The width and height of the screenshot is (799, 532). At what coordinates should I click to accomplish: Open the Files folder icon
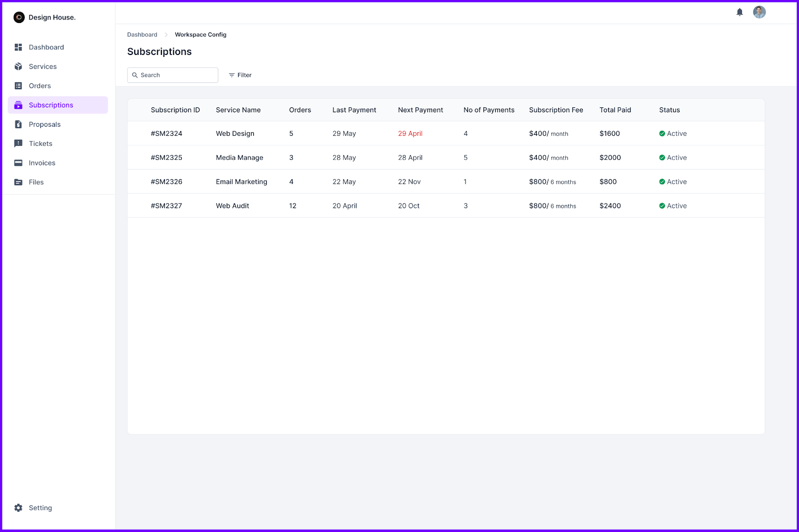click(x=18, y=182)
